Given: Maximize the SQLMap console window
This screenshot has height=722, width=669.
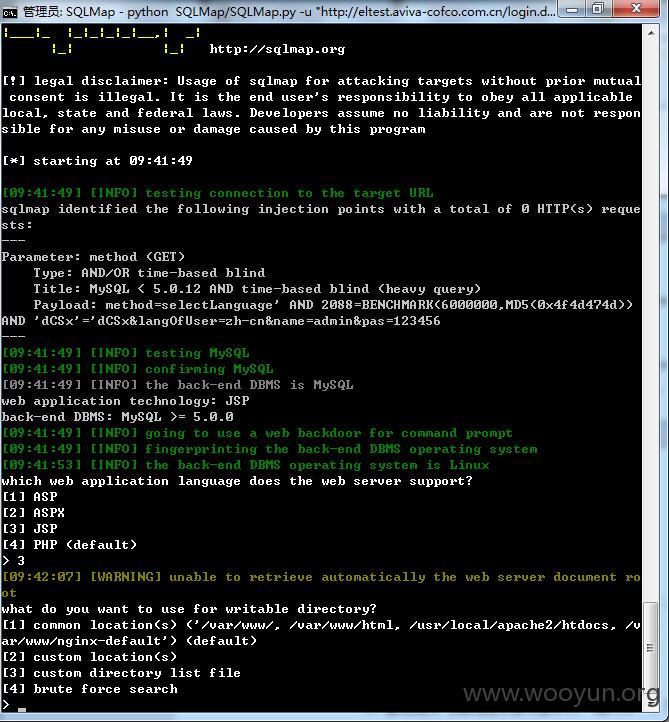Looking at the screenshot, I should 598,9.
